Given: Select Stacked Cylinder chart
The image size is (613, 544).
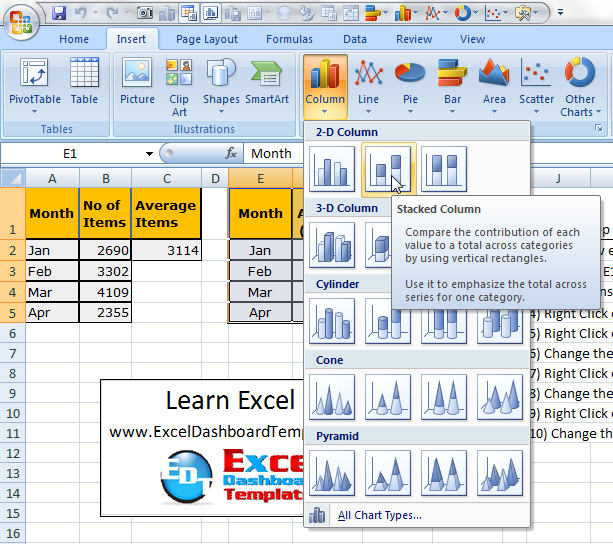Looking at the screenshot, I should tap(388, 326).
